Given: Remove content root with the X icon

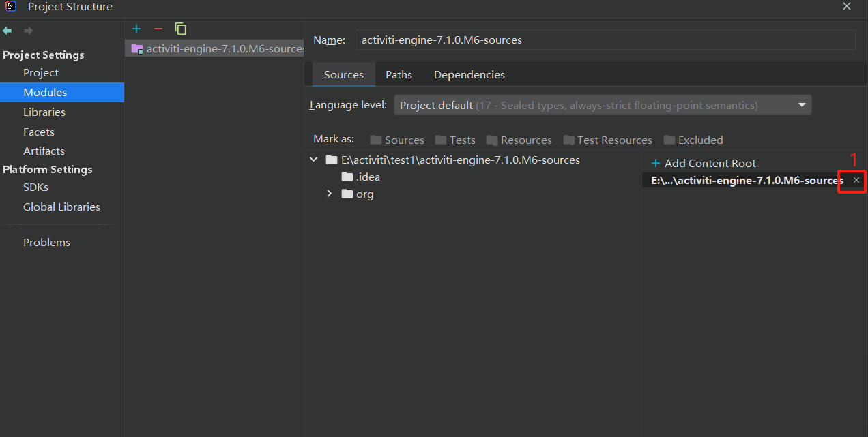Looking at the screenshot, I should (x=856, y=180).
